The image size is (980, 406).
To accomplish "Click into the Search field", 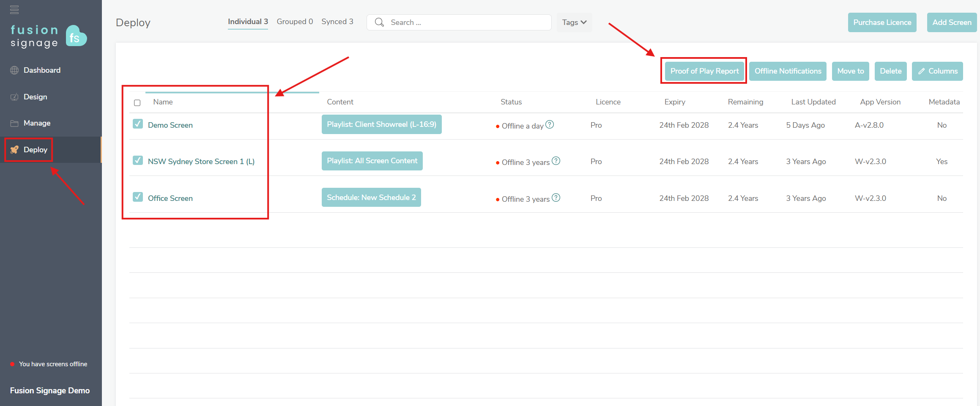I will tap(459, 22).
